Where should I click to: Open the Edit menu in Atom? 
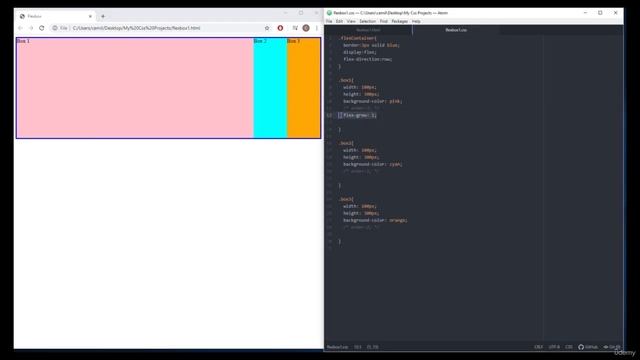point(339,21)
